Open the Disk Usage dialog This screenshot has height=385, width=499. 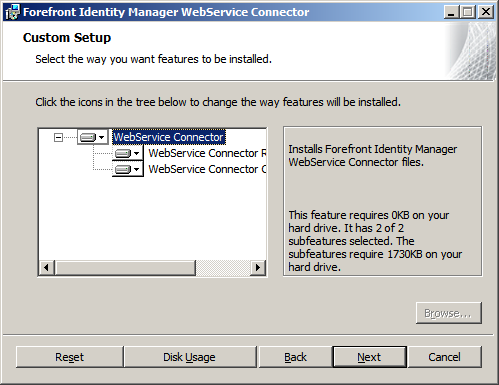189,357
